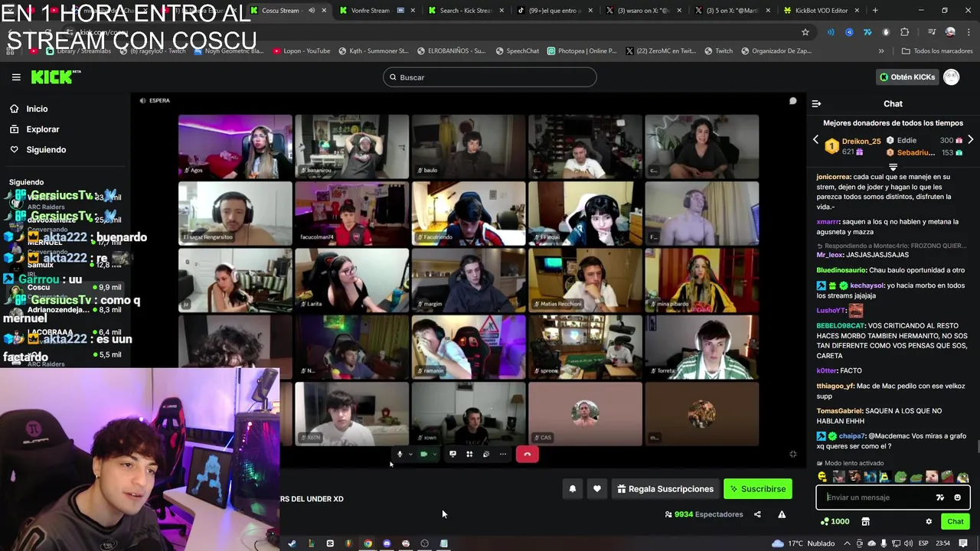Open Photopea bookmark
Viewport: 980px width, 551px height.
pyautogui.click(x=582, y=51)
